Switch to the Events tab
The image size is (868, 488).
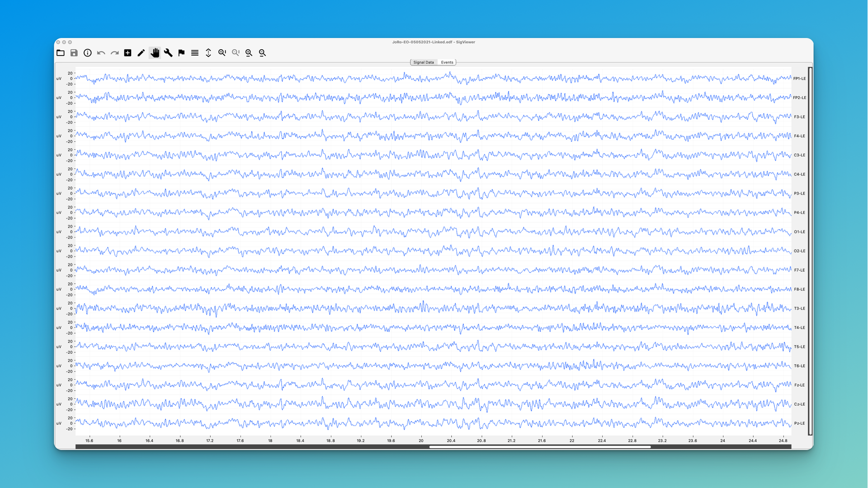click(447, 62)
